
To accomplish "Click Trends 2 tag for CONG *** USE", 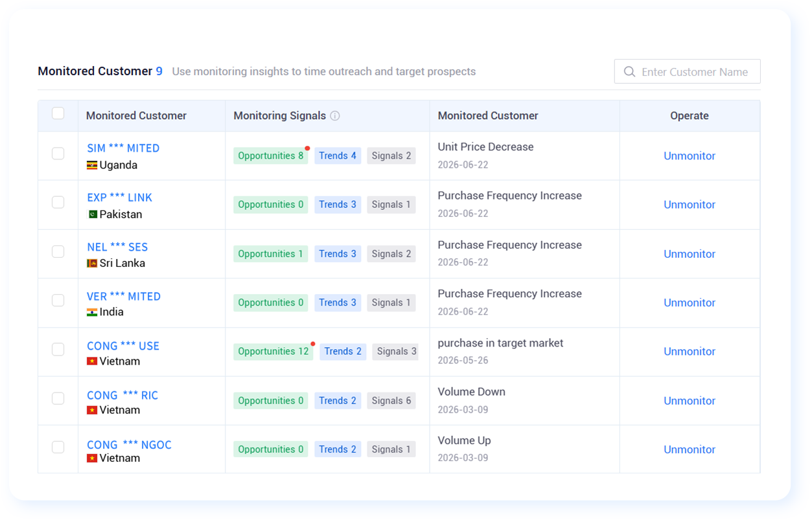I will point(343,352).
